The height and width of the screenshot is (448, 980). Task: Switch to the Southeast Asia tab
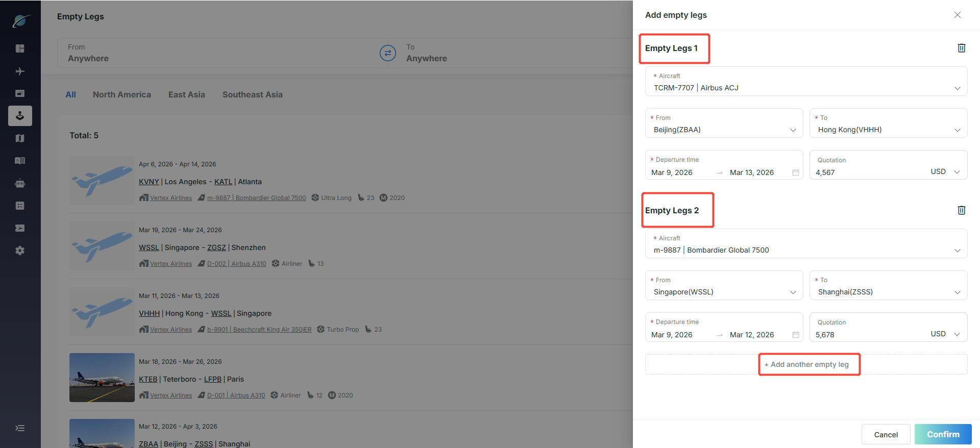[253, 94]
